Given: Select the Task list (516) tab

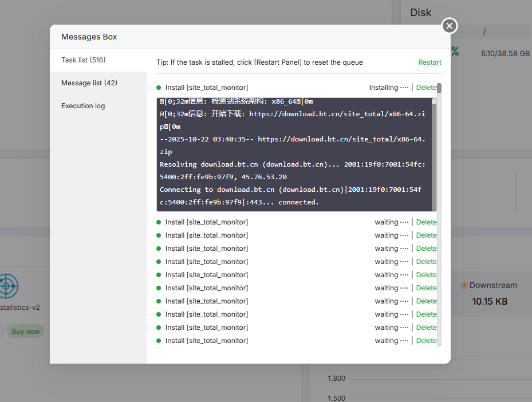Looking at the screenshot, I should coord(84,60).
